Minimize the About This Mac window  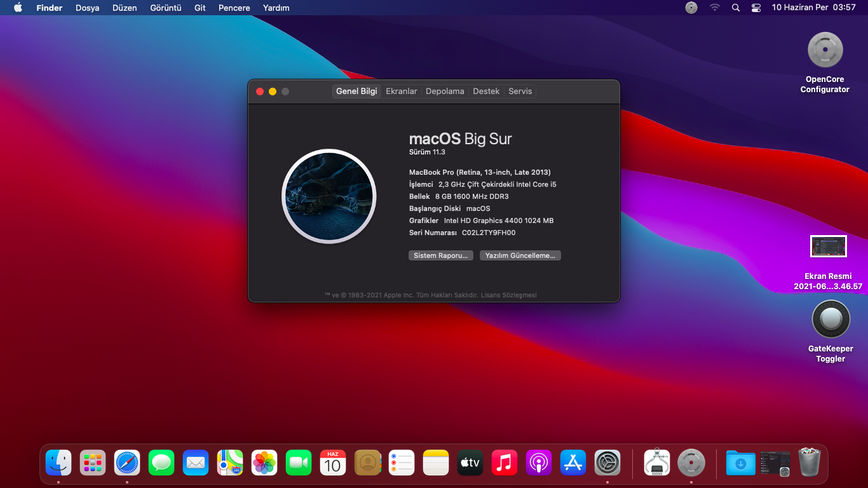pos(273,91)
